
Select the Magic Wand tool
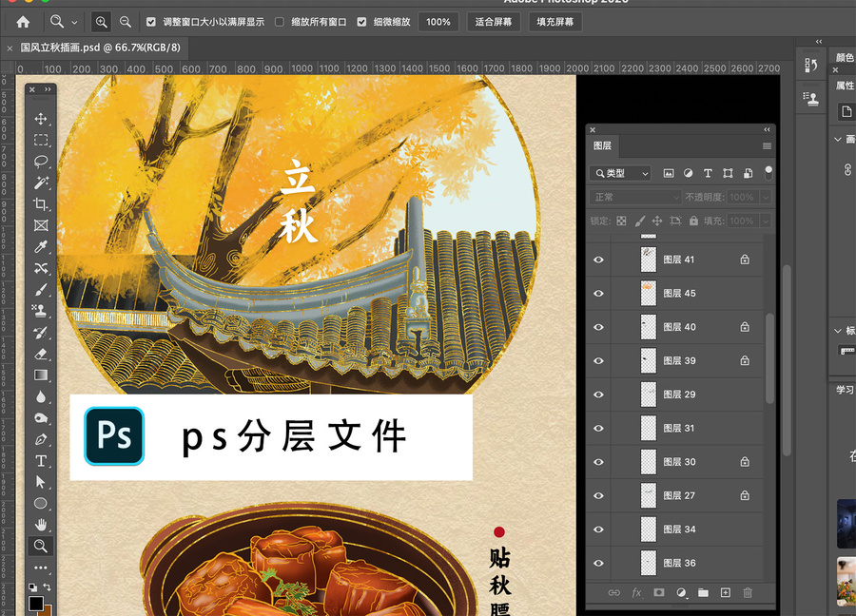[x=41, y=183]
